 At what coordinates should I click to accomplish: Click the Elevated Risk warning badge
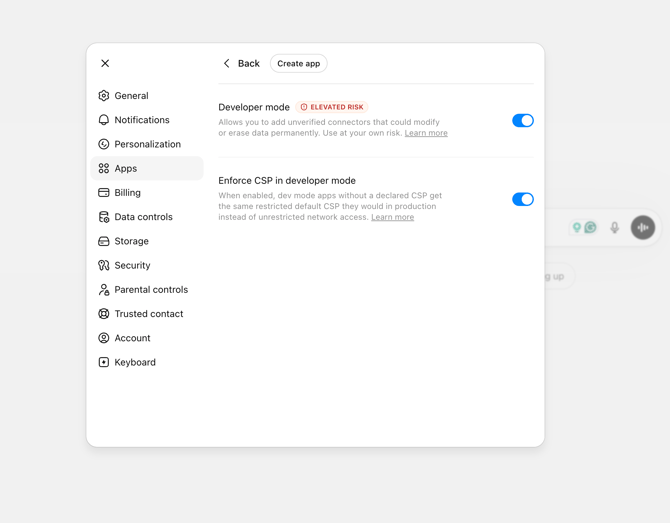pos(332,107)
